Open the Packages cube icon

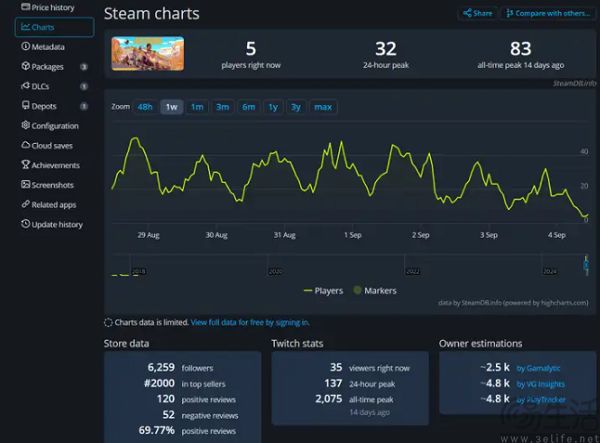click(x=25, y=66)
